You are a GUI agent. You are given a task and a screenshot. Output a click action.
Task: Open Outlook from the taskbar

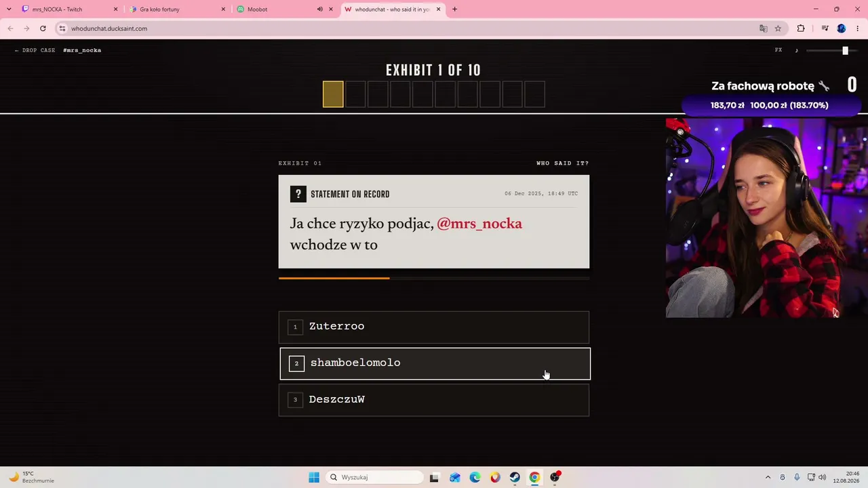(454, 477)
